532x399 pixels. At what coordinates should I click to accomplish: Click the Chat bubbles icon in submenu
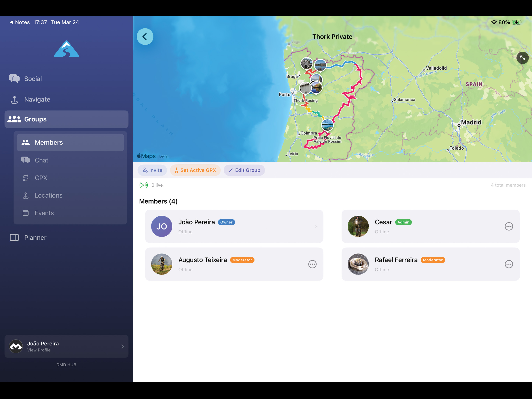(x=26, y=160)
